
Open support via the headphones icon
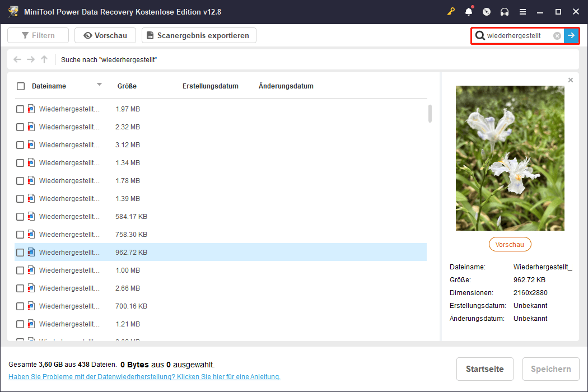503,11
